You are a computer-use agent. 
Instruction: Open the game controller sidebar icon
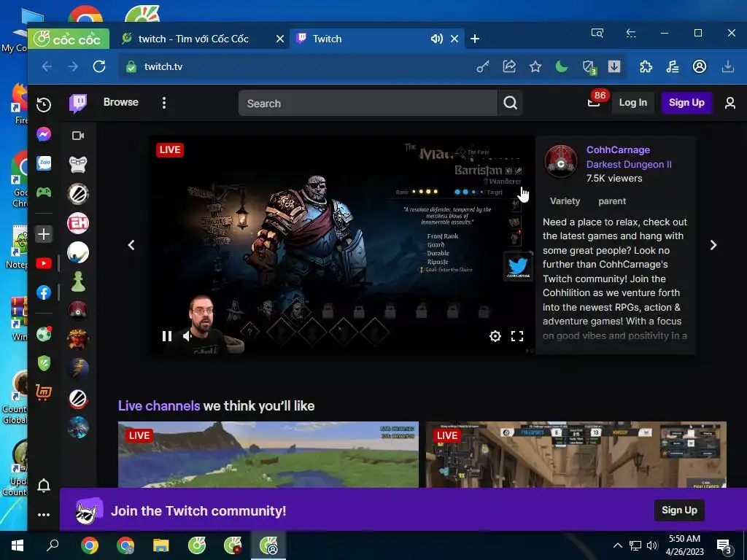[x=44, y=192]
